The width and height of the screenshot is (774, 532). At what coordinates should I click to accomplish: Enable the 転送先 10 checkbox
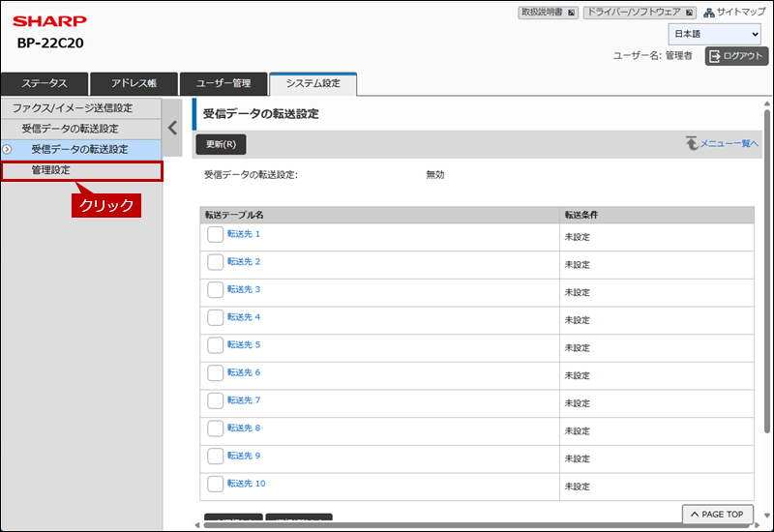click(215, 484)
